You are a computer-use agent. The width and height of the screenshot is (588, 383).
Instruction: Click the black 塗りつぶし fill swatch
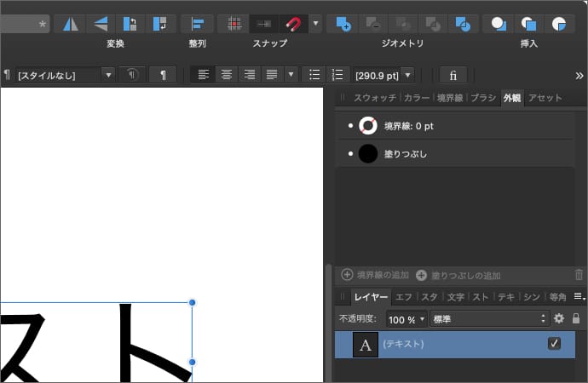pos(367,154)
